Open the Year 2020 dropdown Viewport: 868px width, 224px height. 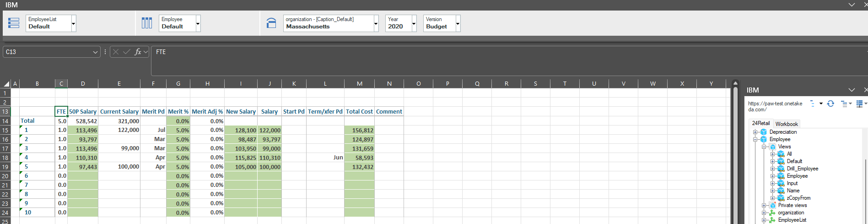[414, 23]
